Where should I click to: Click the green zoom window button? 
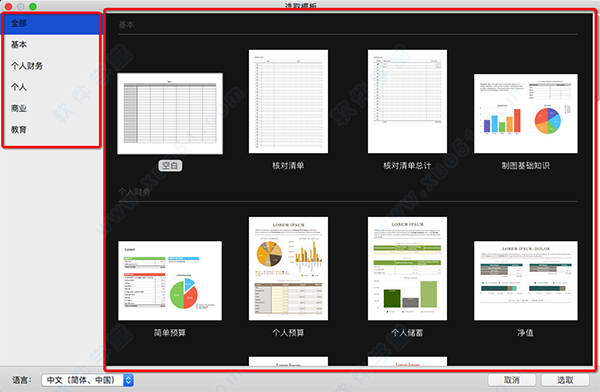(33, 6)
